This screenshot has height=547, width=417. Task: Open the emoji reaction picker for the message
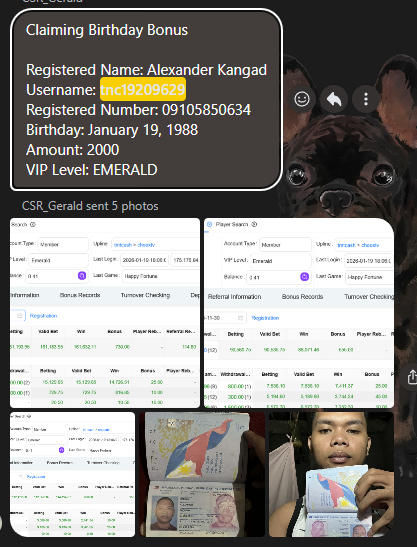302,99
